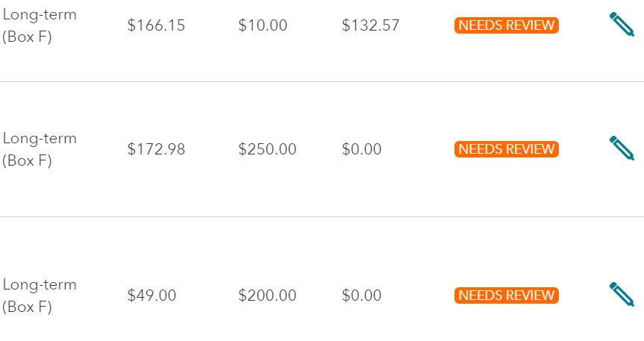Screen dimensions: 644x341
Task: Select the $166.15 amount
Action: pyautogui.click(x=156, y=25)
